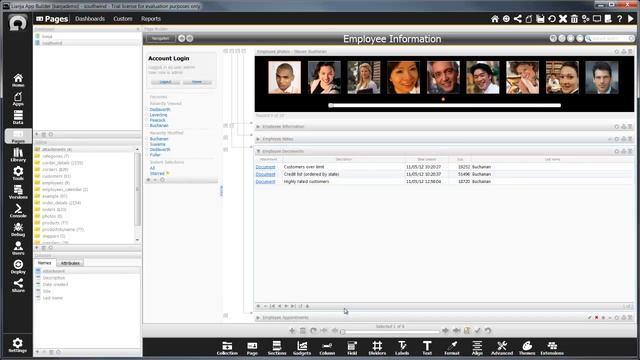Screen dimensions: 640x360
Task: Click the Page tool in bottom toolbar
Action: (x=252, y=348)
